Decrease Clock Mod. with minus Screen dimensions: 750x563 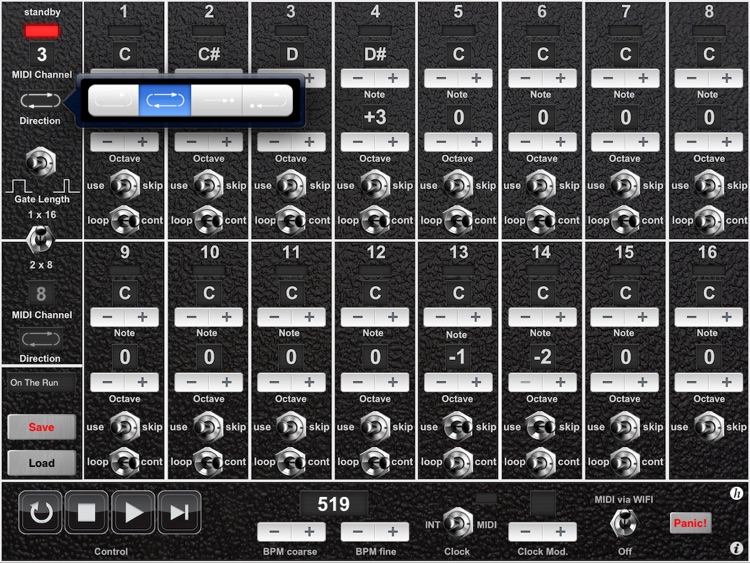(x=525, y=531)
